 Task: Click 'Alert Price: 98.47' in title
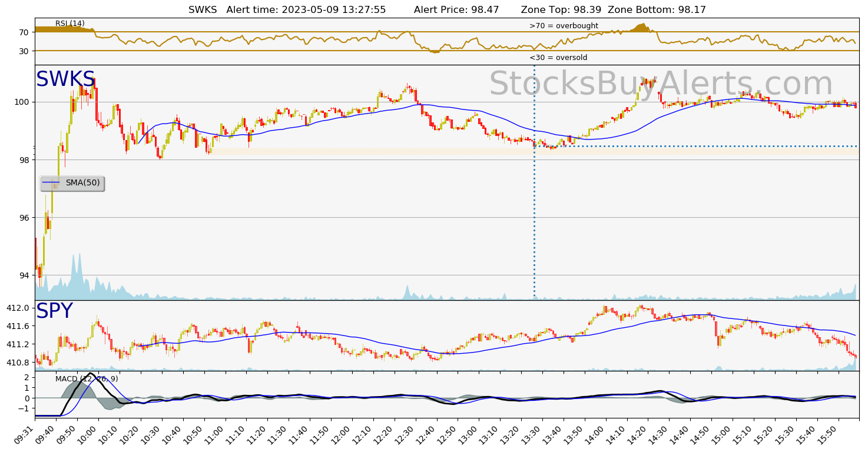(x=456, y=10)
